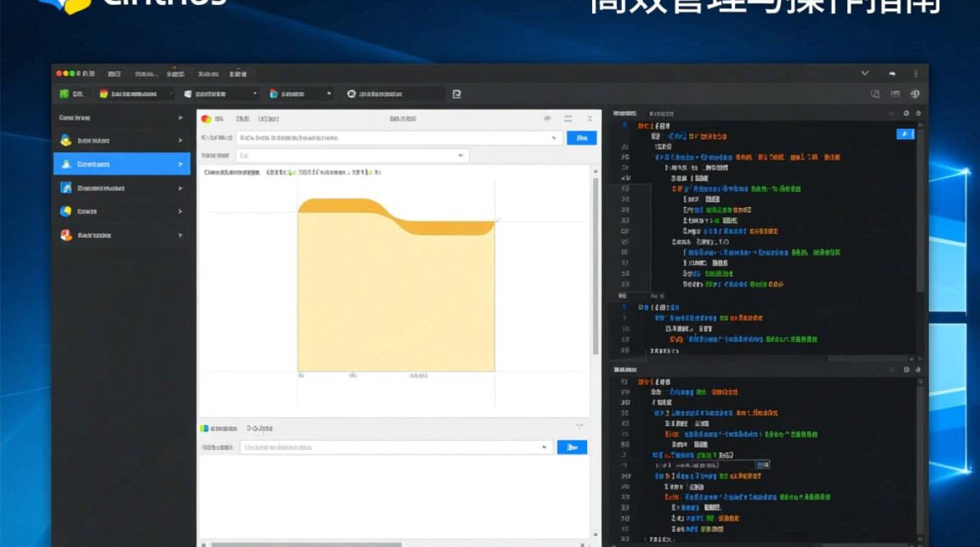Select the sidebar item with the blue picture icon
This screenshot has width=980, height=547.
tap(121, 187)
